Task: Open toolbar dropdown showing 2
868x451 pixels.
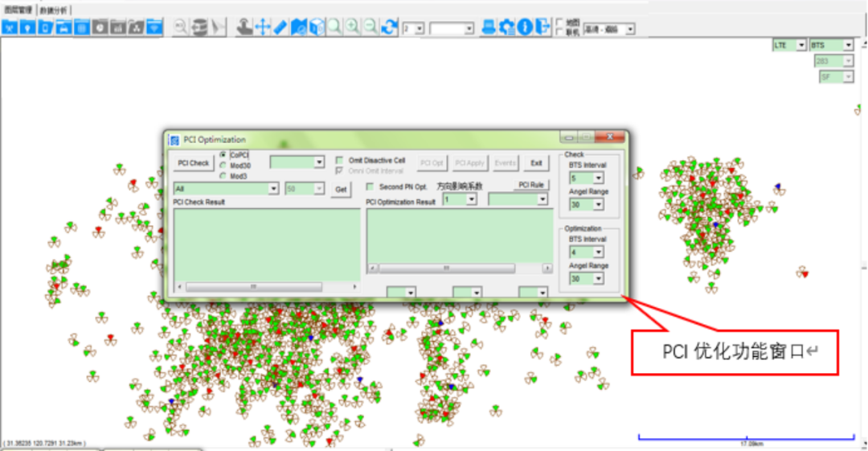Action: tap(414, 28)
